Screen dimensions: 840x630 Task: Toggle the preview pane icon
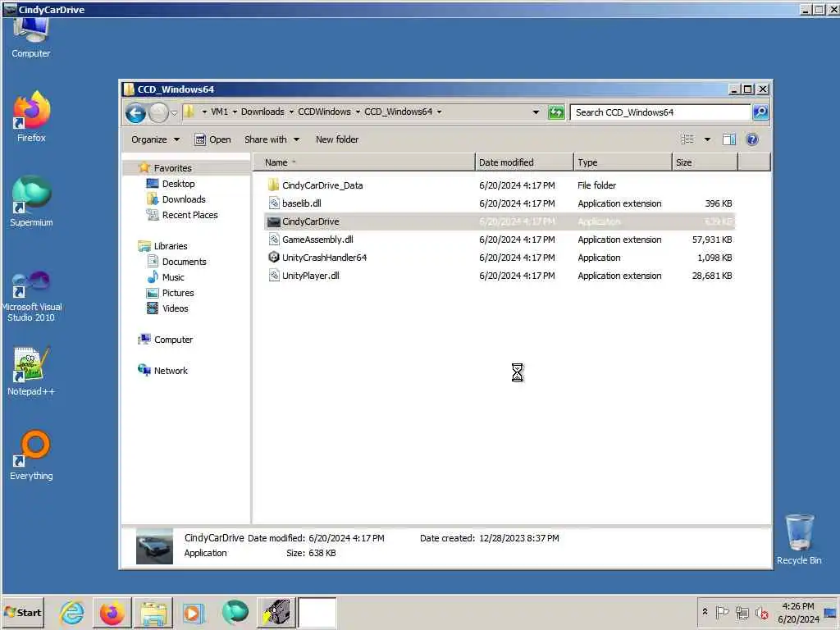point(728,139)
